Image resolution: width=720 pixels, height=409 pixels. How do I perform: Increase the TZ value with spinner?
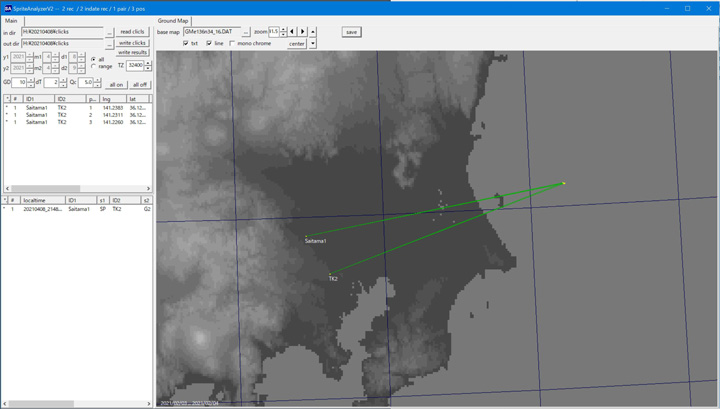pos(149,62)
